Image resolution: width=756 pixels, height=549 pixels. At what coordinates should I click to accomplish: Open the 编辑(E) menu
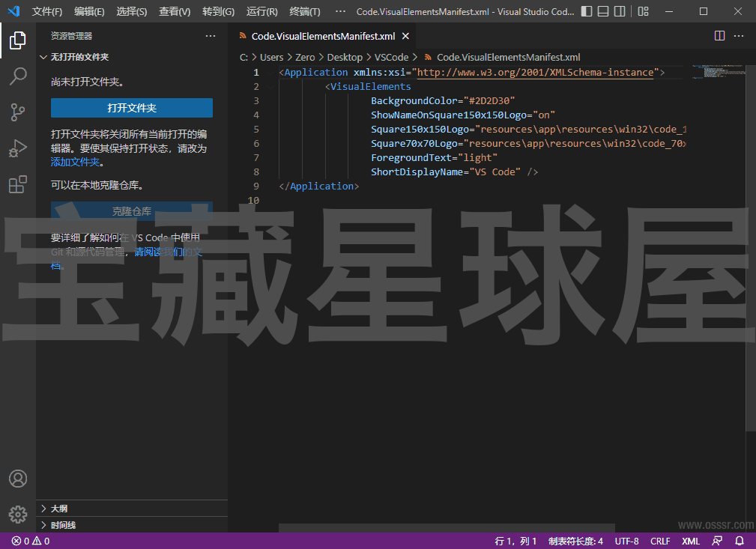89,11
